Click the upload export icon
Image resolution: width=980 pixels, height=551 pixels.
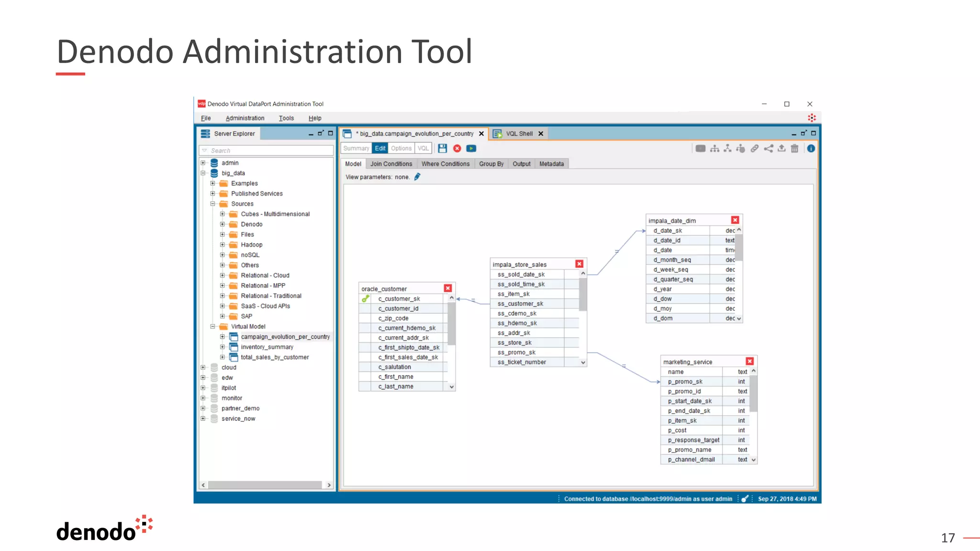point(781,148)
